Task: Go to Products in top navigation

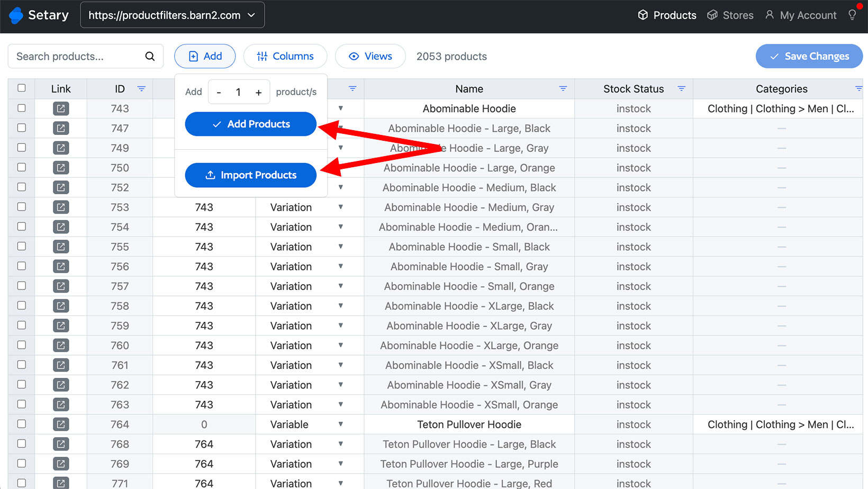Action: pyautogui.click(x=667, y=15)
